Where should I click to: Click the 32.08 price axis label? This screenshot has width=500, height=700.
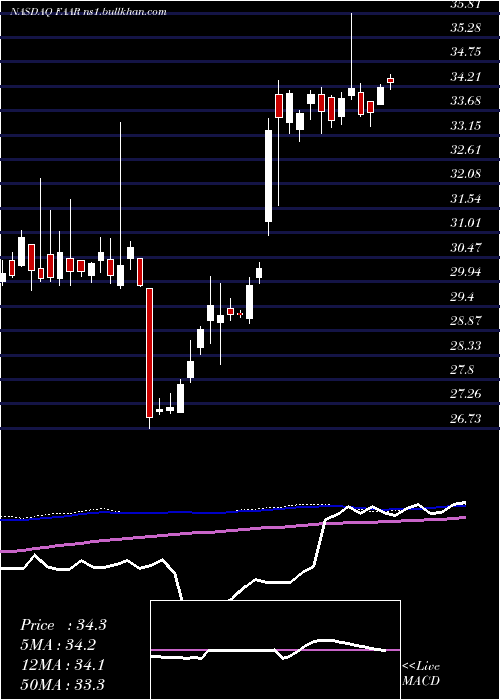[x=465, y=174]
